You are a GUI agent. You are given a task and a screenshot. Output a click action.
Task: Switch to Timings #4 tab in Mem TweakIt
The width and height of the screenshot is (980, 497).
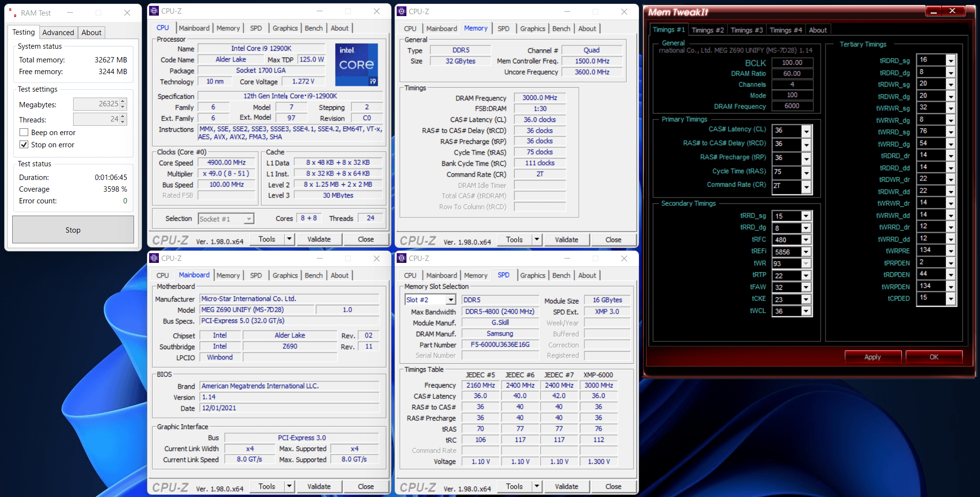click(x=786, y=30)
